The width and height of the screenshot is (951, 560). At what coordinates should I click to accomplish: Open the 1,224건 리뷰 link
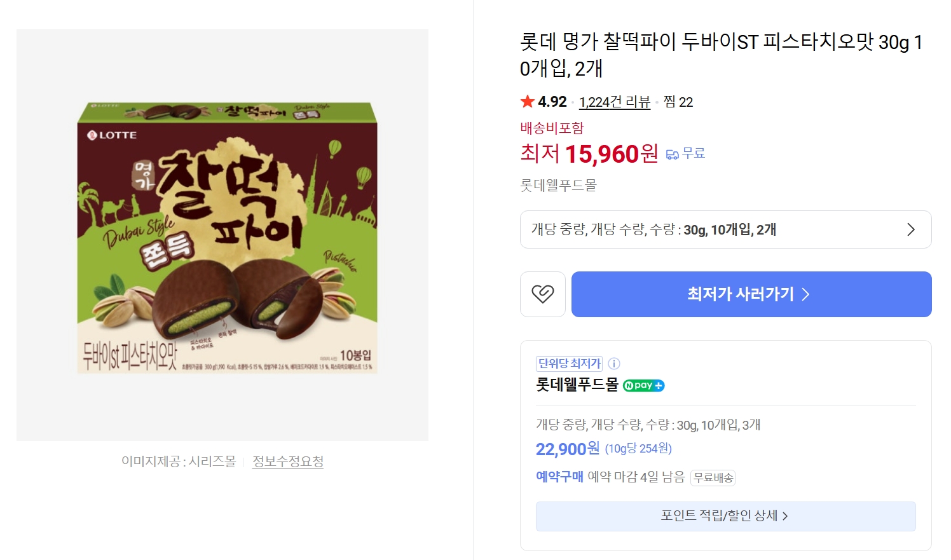(614, 102)
